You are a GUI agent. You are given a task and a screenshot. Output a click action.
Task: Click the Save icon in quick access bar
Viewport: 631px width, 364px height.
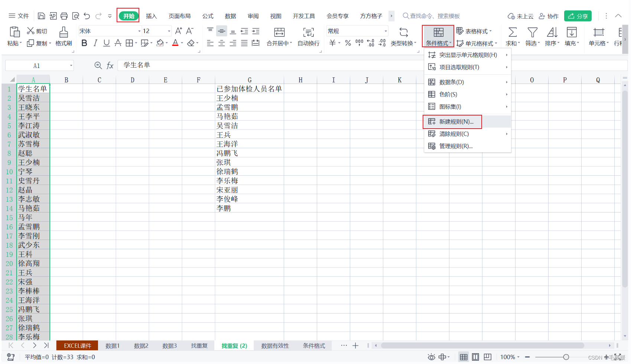(x=42, y=16)
